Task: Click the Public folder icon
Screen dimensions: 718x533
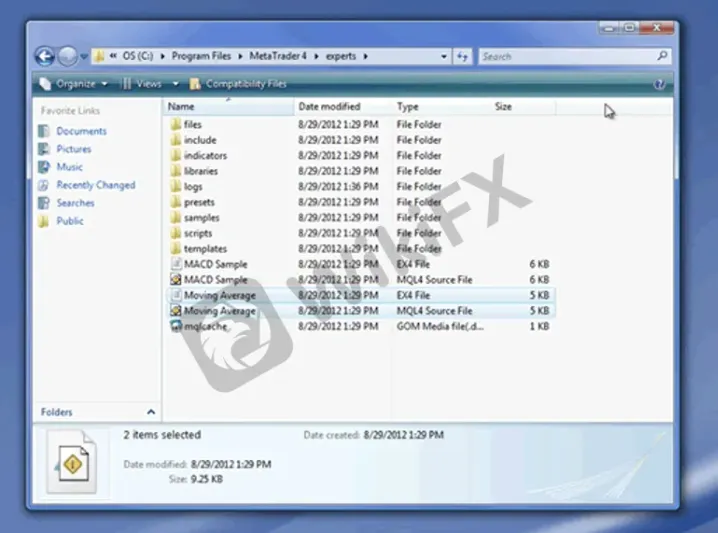Action: pyautogui.click(x=44, y=221)
